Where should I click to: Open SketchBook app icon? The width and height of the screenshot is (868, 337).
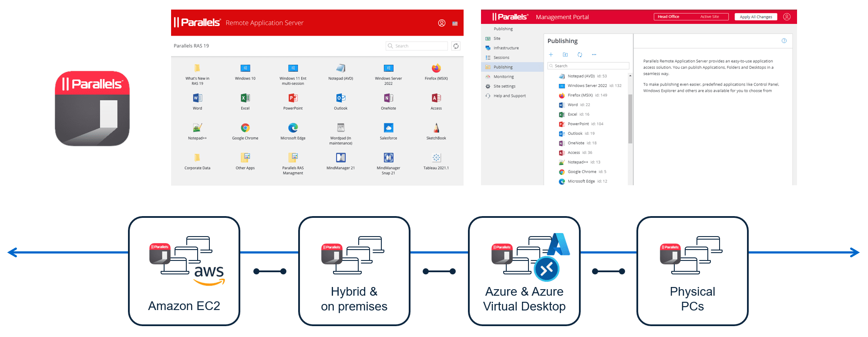(x=436, y=128)
